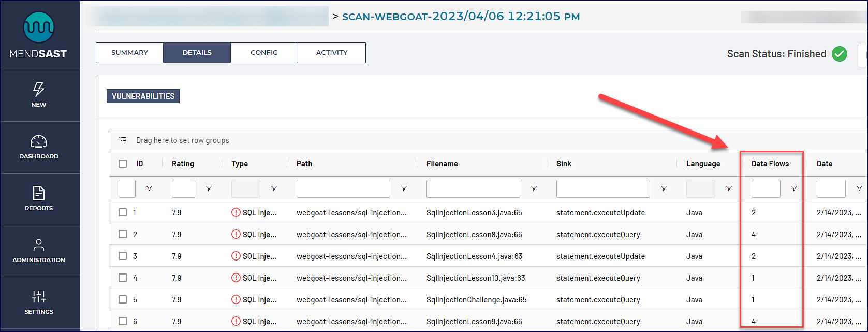Switch to the Summary tab
The image size is (868, 332).
[129, 53]
